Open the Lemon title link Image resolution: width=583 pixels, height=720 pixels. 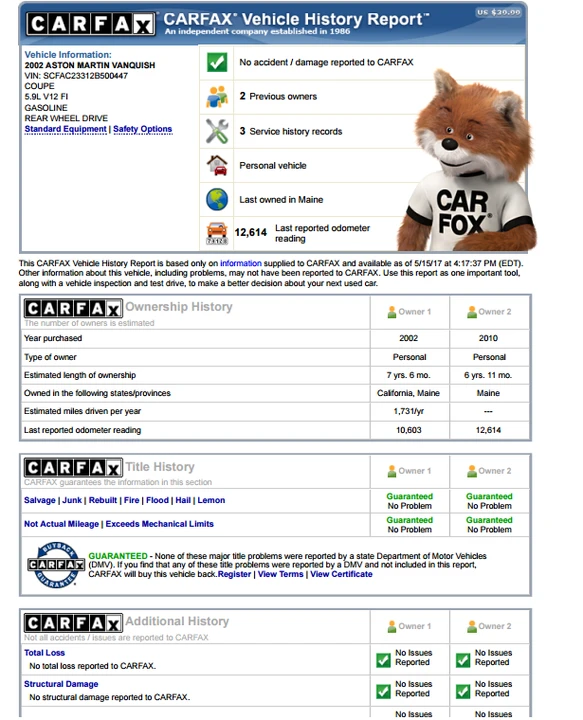211,500
